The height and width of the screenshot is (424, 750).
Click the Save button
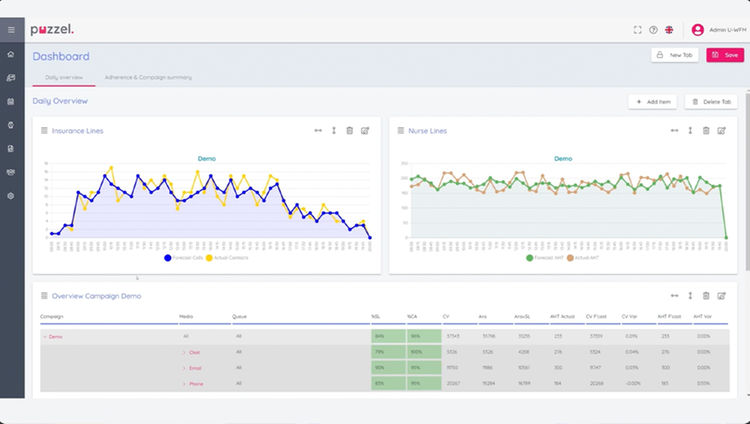(x=725, y=55)
